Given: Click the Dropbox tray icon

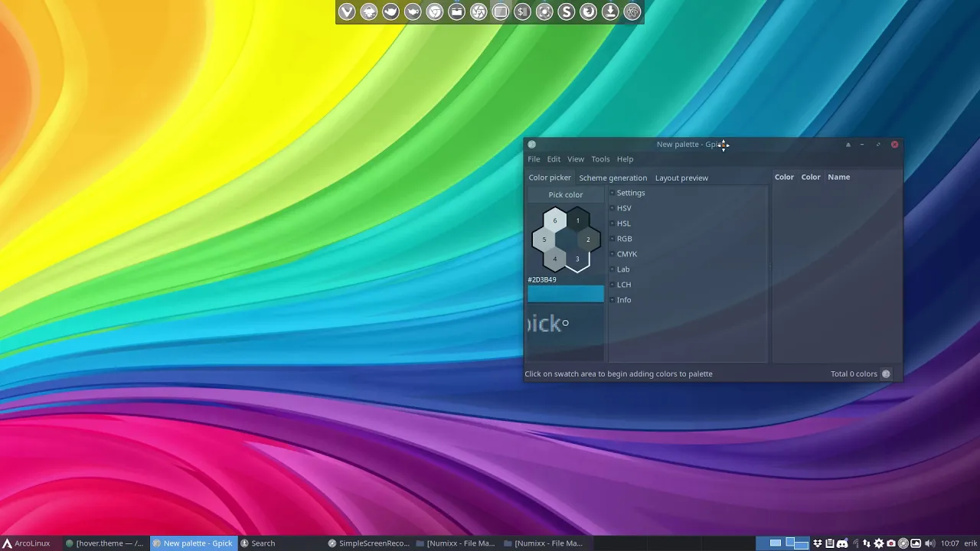Looking at the screenshot, I should pyautogui.click(x=818, y=543).
